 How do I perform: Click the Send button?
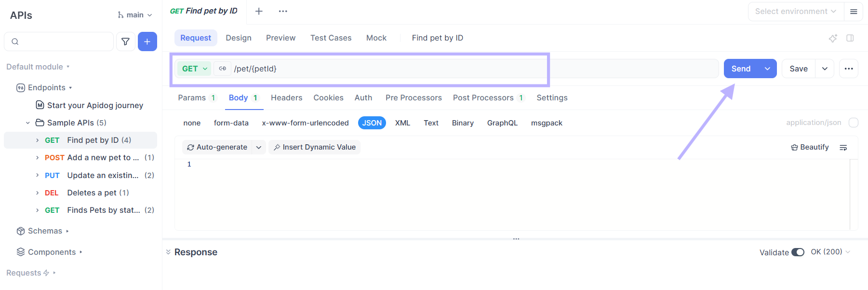741,69
